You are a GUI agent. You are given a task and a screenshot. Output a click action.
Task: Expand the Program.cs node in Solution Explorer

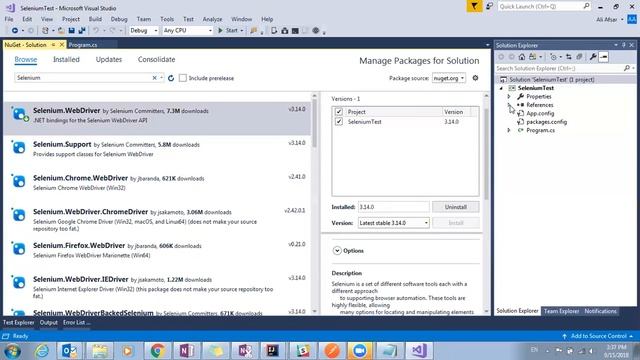click(509, 131)
